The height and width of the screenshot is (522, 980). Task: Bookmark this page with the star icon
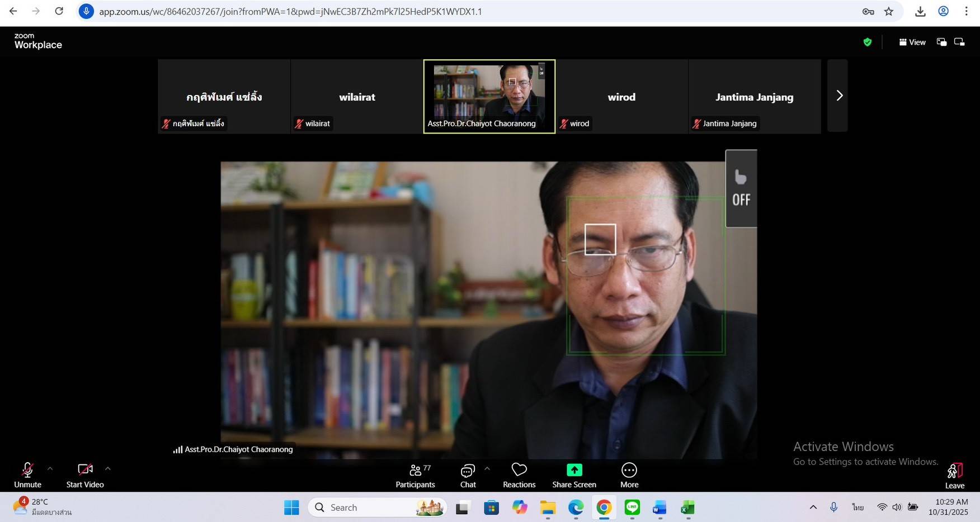pos(889,11)
